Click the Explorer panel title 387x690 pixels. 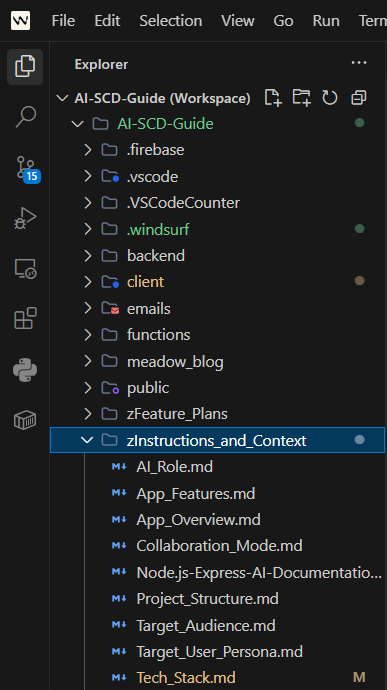pyautogui.click(x=101, y=64)
